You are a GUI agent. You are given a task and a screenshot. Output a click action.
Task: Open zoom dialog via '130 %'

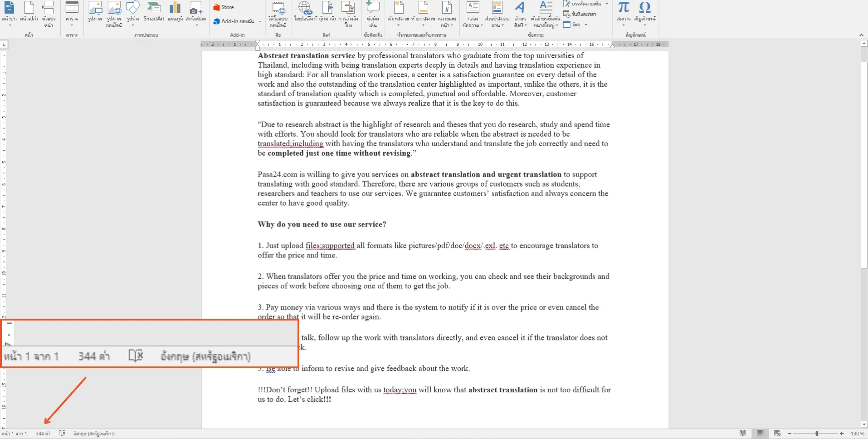click(857, 434)
